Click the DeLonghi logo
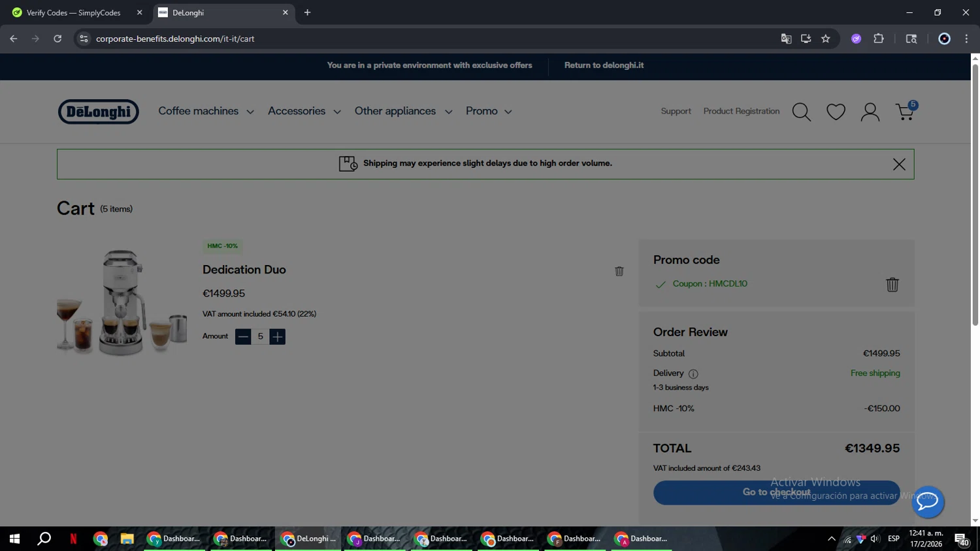980x551 pixels. (99, 112)
